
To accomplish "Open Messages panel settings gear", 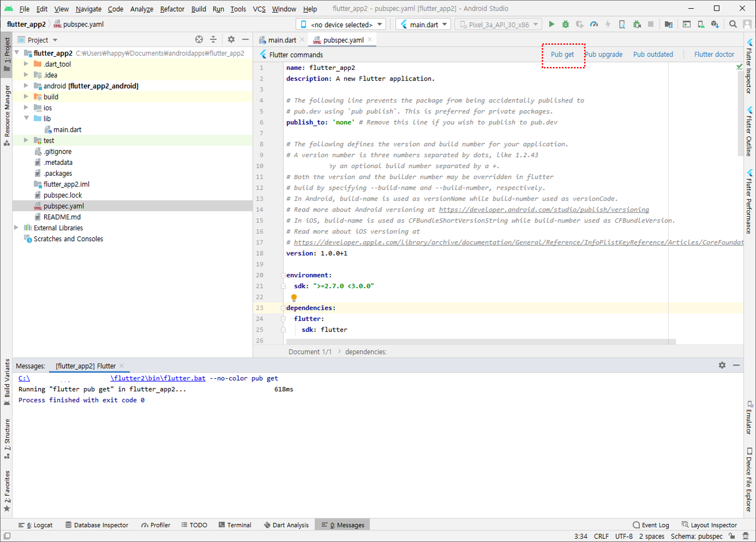I will point(722,365).
